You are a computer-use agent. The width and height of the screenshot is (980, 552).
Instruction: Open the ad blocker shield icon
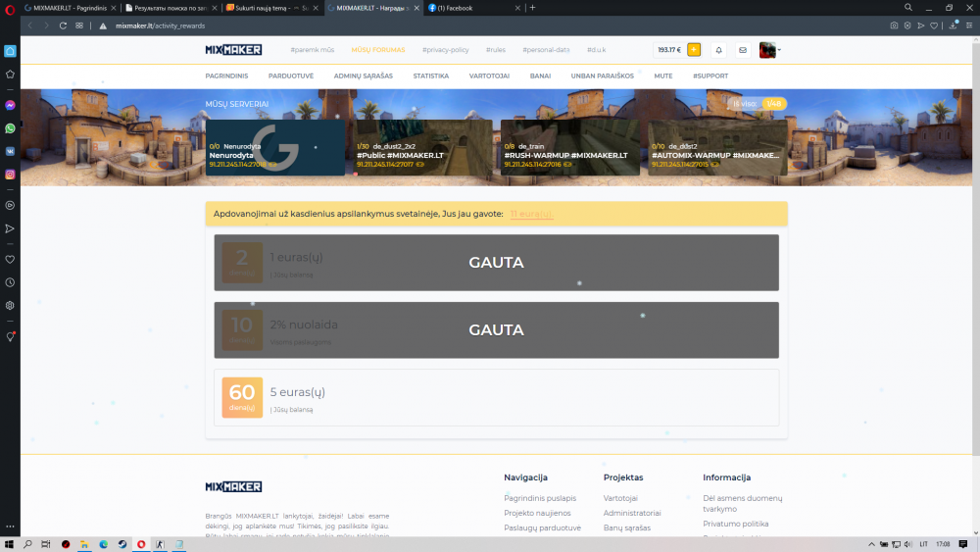(x=907, y=25)
